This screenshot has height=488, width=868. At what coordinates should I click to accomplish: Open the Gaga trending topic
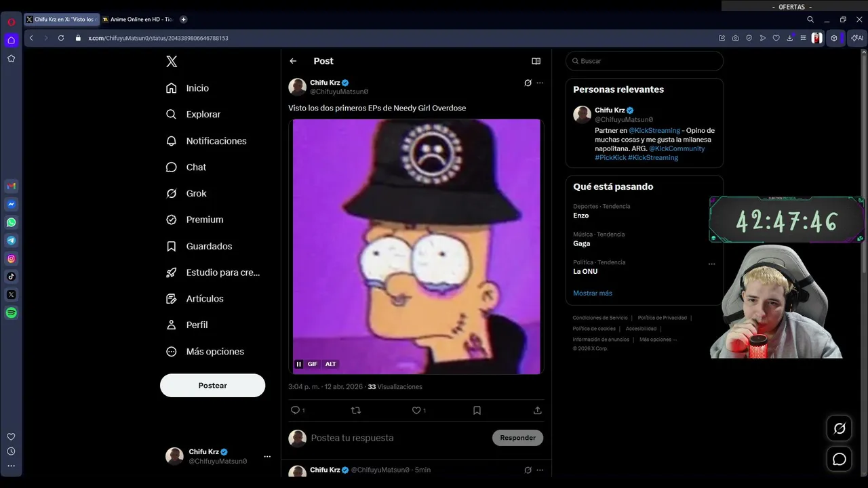tap(644, 239)
